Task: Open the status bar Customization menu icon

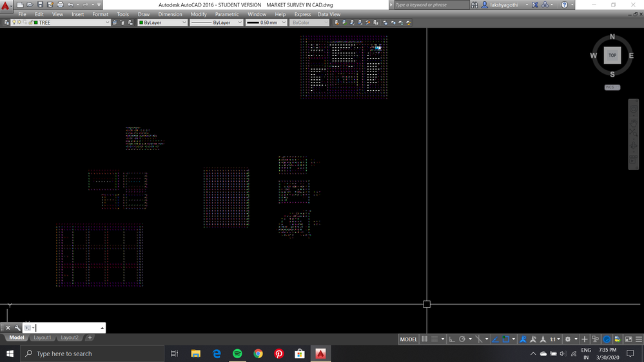Action: tap(639, 339)
